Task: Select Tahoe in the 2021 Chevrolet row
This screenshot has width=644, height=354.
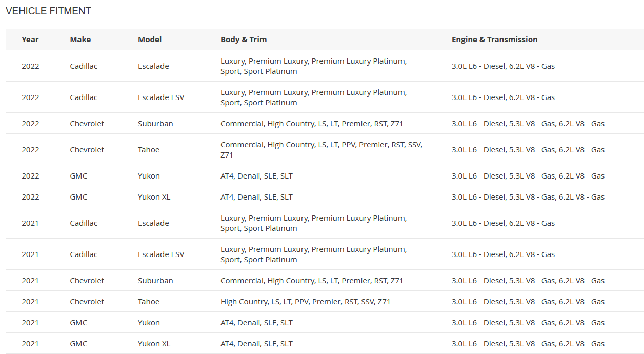Action: pos(149,302)
